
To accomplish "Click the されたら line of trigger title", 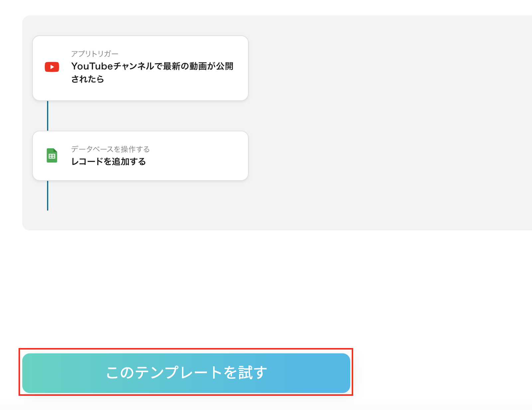I will pos(88,79).
